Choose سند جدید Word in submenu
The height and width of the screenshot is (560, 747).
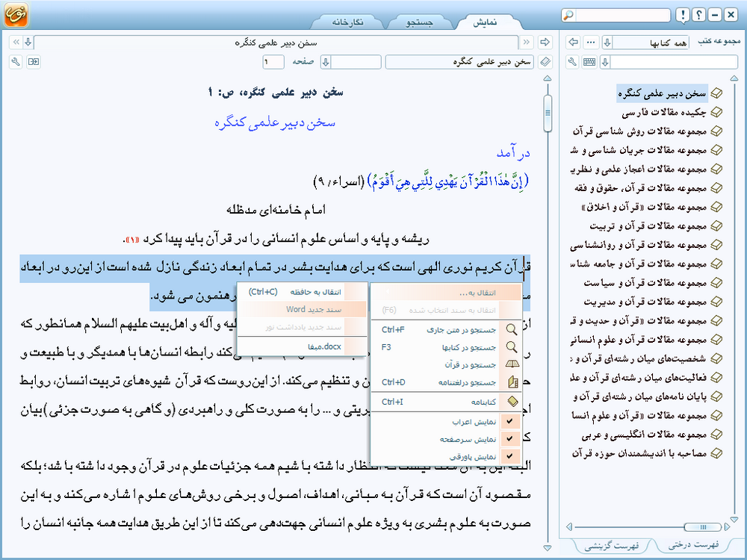[x=302, y=310]
